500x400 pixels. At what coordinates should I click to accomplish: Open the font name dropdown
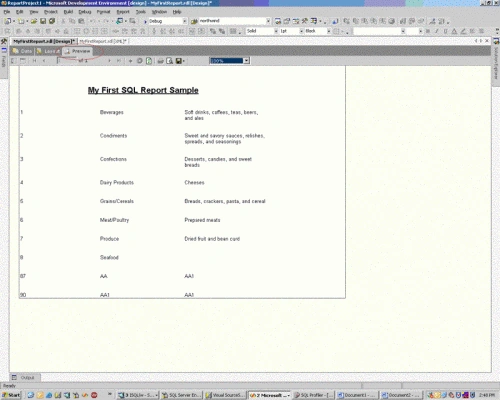click(403, 31)
